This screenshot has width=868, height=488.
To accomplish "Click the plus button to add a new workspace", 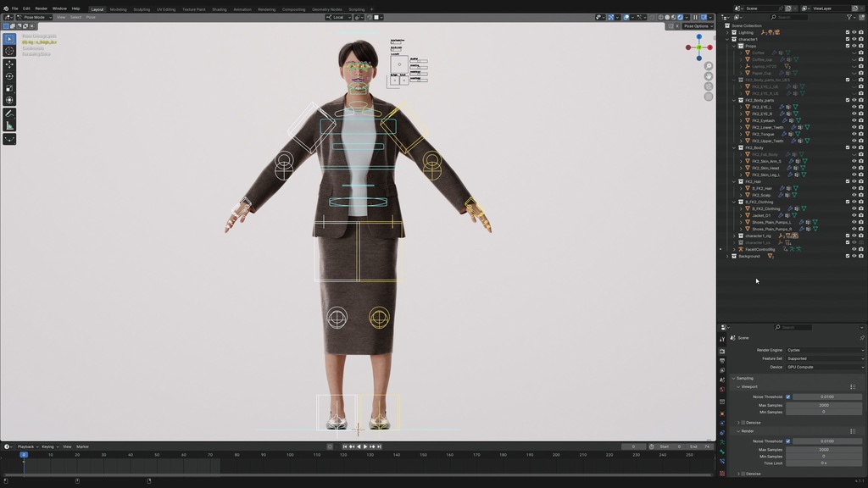I will [x=370, y=8].
